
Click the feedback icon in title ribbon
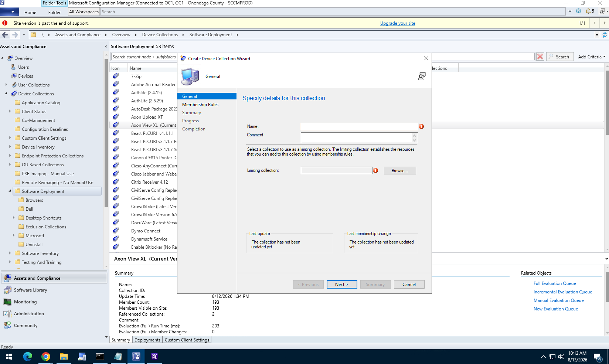point(602,11)
